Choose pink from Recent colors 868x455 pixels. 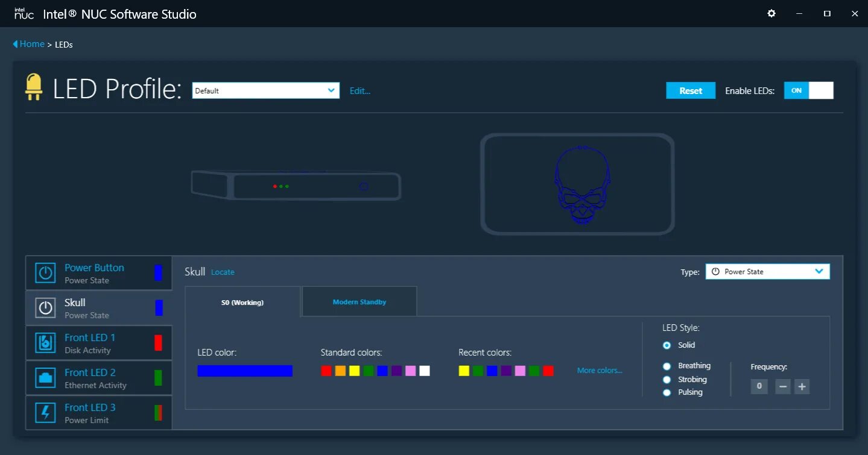click(520, 371)
